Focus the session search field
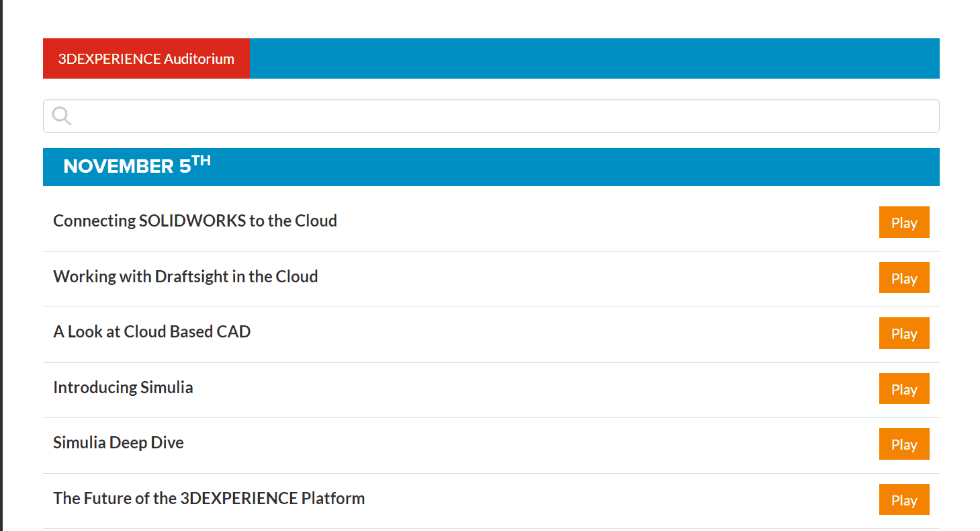The height and width of the screenshot is (531, 980). pos(491,116)
